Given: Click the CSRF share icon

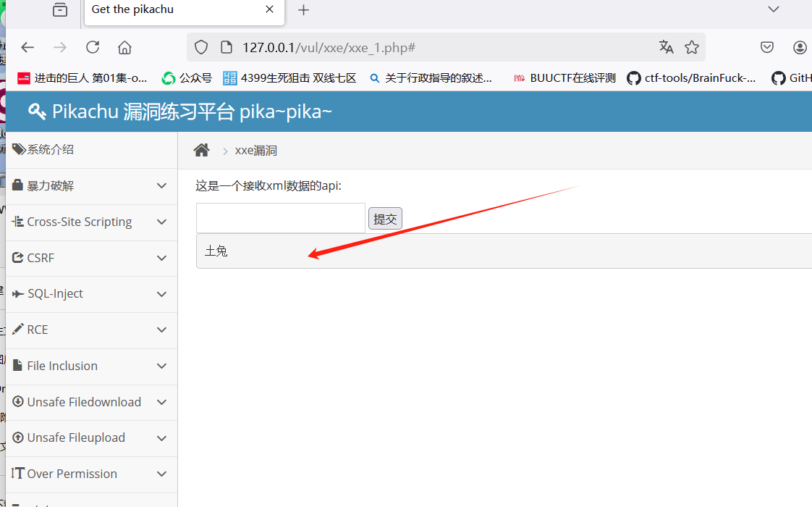Looking at the screenshot, I should [17, 258].
